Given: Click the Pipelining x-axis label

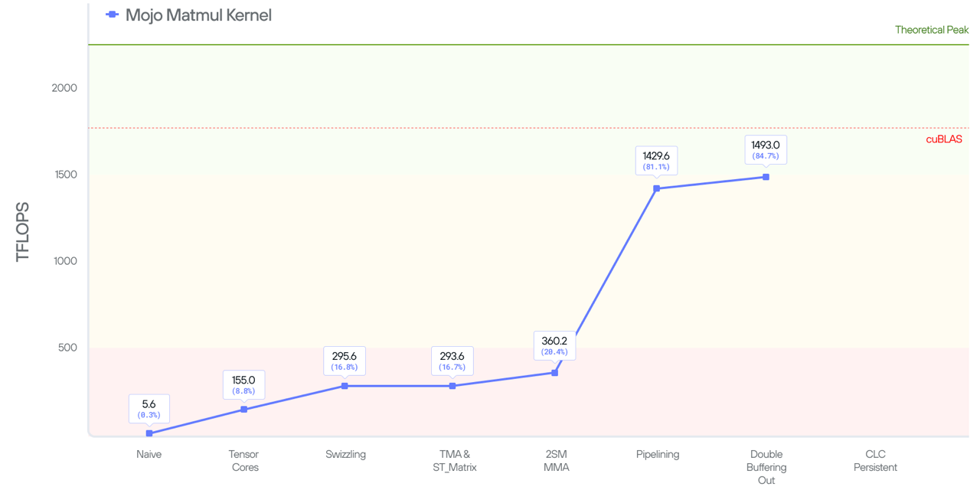Looking at the screenshot, I should click(658, 454).
